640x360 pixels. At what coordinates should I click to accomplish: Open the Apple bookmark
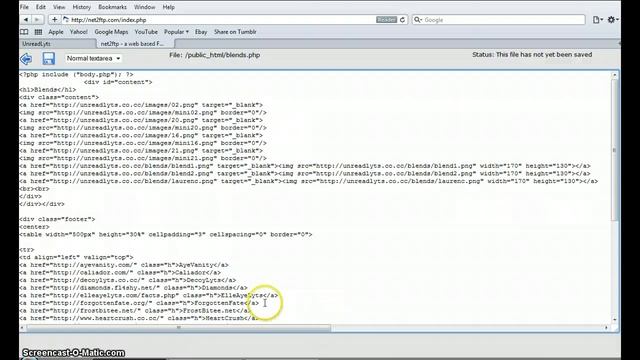(x=56, y=32)
